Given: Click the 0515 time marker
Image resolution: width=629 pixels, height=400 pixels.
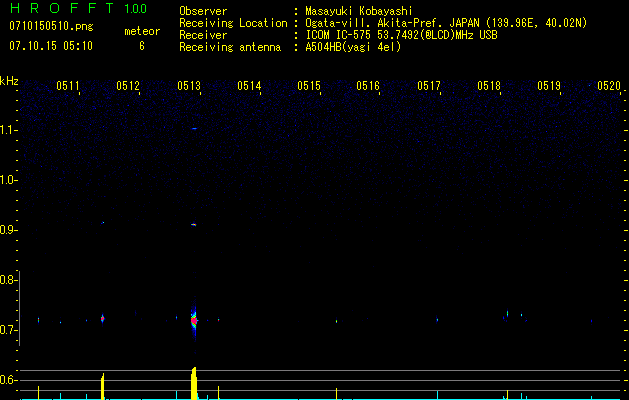Looking at the screenshot, I should pos(309,86).
